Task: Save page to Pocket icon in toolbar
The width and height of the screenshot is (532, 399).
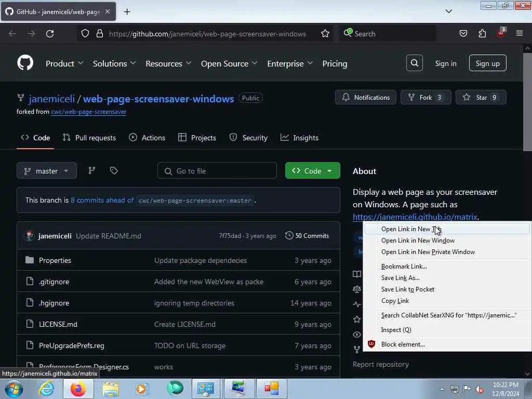Action: pos(463,34)
